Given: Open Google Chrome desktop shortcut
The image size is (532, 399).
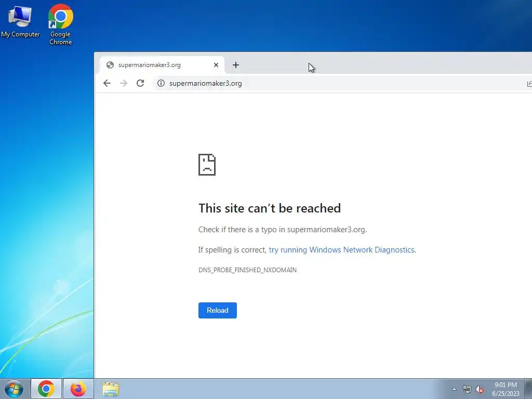Looking at the screenshot, I should tap(60, 24).
